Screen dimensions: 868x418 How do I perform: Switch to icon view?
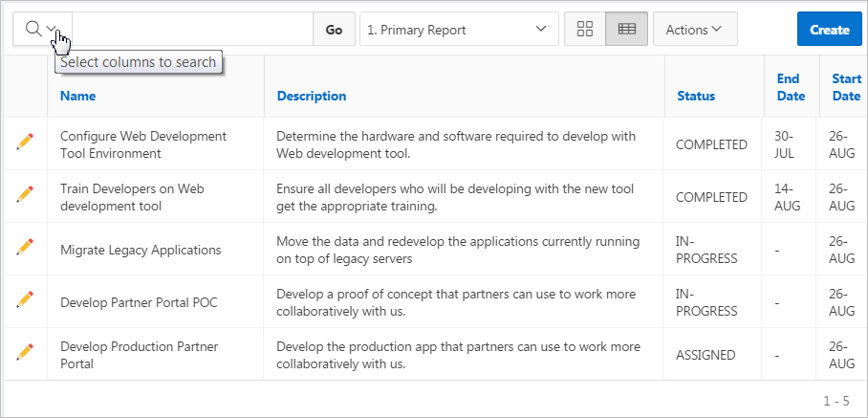pyautogui.click(x=585, y=30)
